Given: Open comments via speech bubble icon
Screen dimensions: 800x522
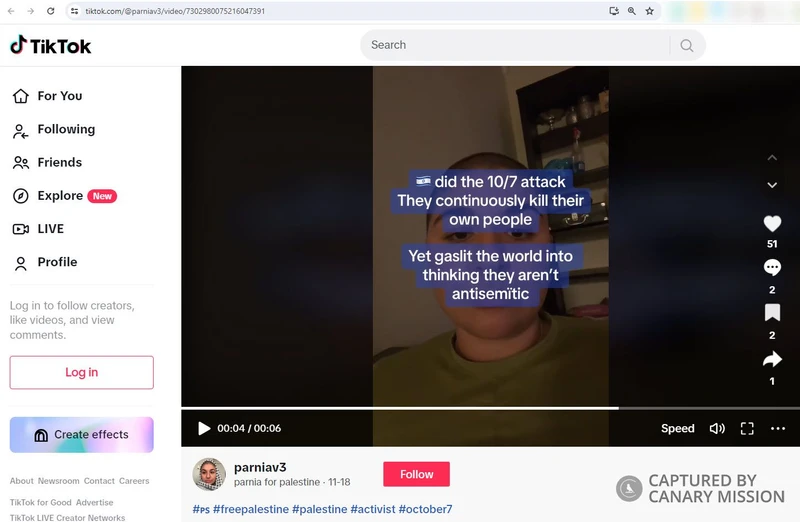Looking at the screenshot, I should (772, 267).
